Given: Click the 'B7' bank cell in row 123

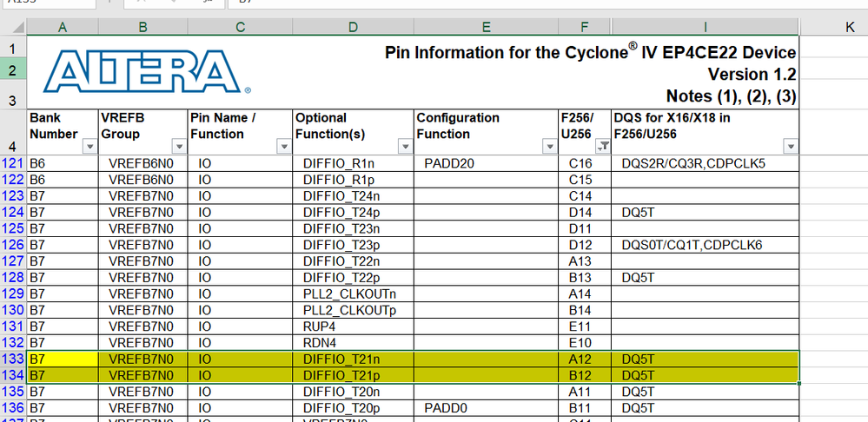Looking at the screenshot, I should (63, 196).
